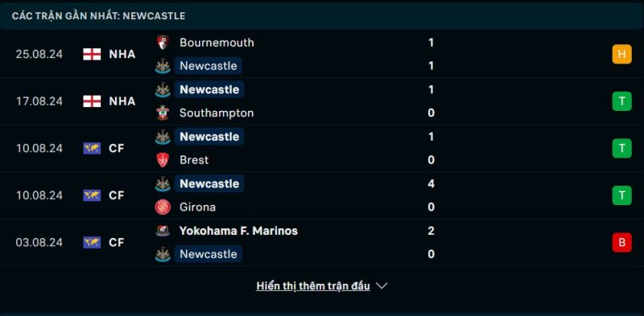Select the highlighted Newcastle name versus Brest
Viewport: 644px width, 316px height.
point(209,137)
